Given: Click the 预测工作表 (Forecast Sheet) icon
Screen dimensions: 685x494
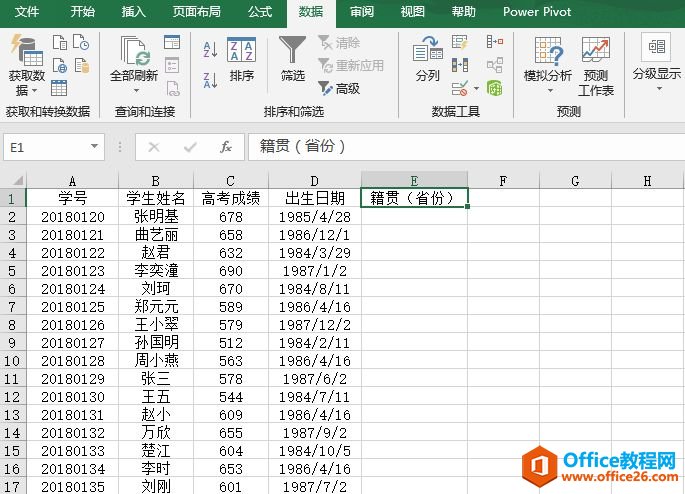Looking at the screenshot, I should click(596, 65).
